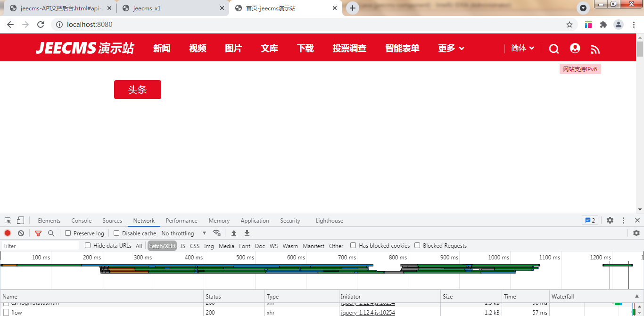The image size is (644, 316).
Task: Click the 头条 red button
Action: 138,90
